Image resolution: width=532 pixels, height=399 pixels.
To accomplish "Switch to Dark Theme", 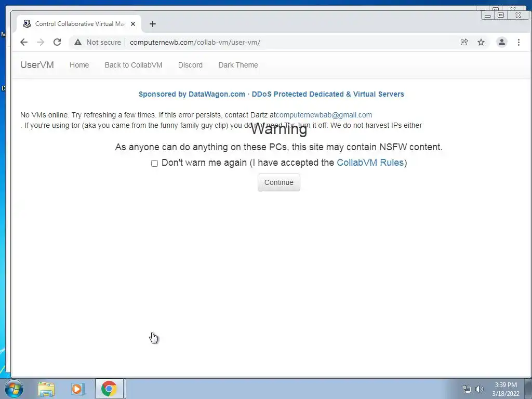I will tap(238, 65).
